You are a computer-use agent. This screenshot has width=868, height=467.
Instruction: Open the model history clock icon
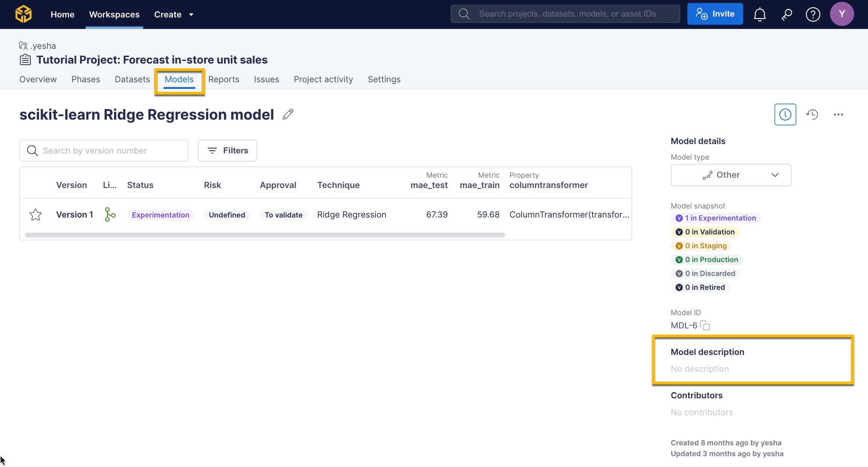tap(812, 114)
